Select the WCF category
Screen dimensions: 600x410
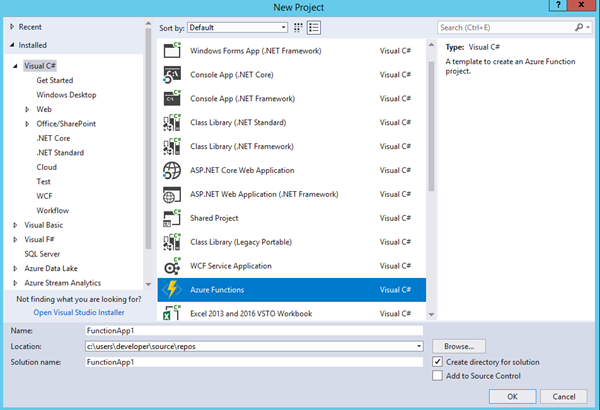point(44,196)
